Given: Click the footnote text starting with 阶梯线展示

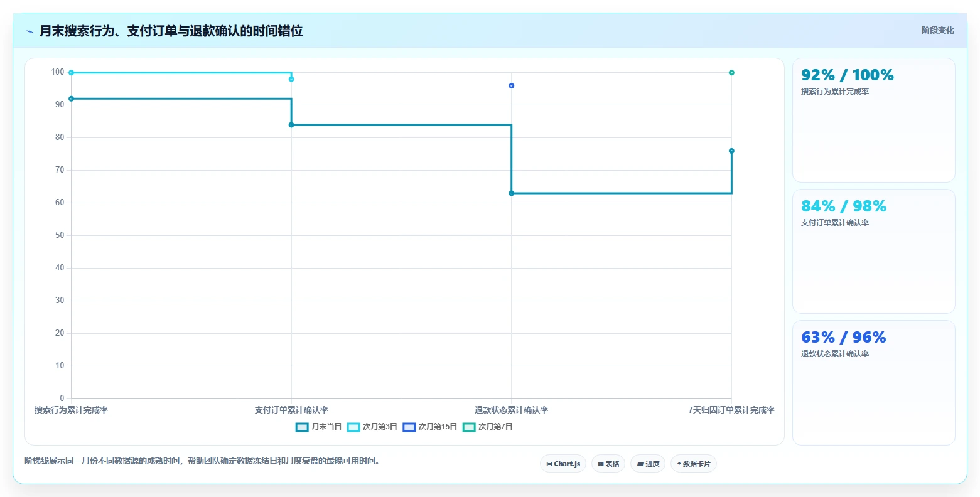Looking at the screenshot, I should (x=203, y=461).
